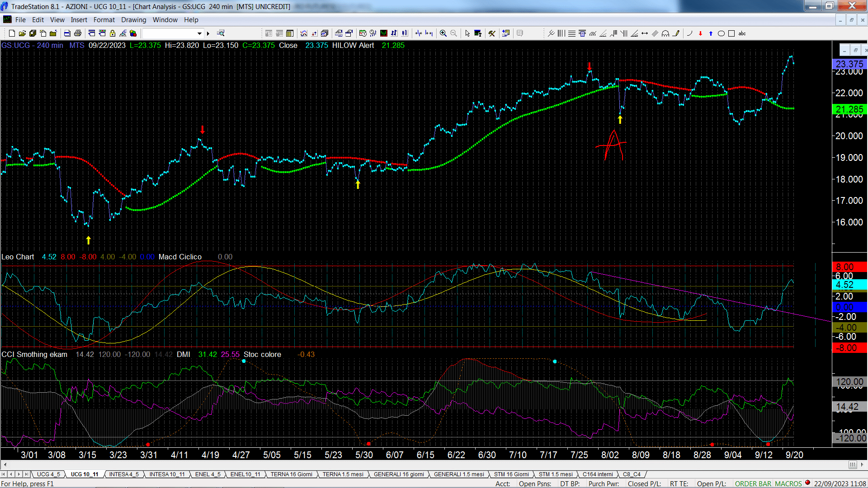This screenshot has width=868, height=488.
Task: Select the Gann fan drawing tool
Action: (634, 33)
